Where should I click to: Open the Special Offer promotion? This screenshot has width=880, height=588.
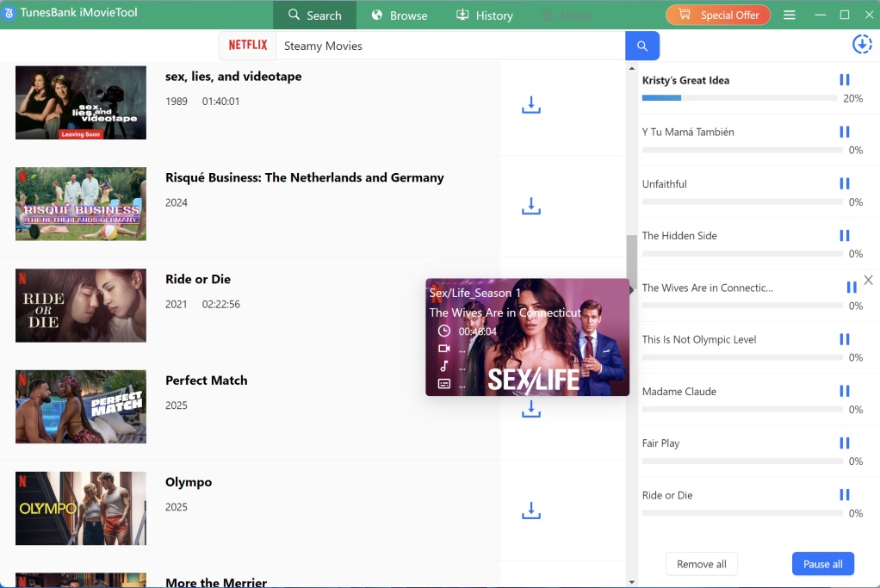(x=717, y=15)
